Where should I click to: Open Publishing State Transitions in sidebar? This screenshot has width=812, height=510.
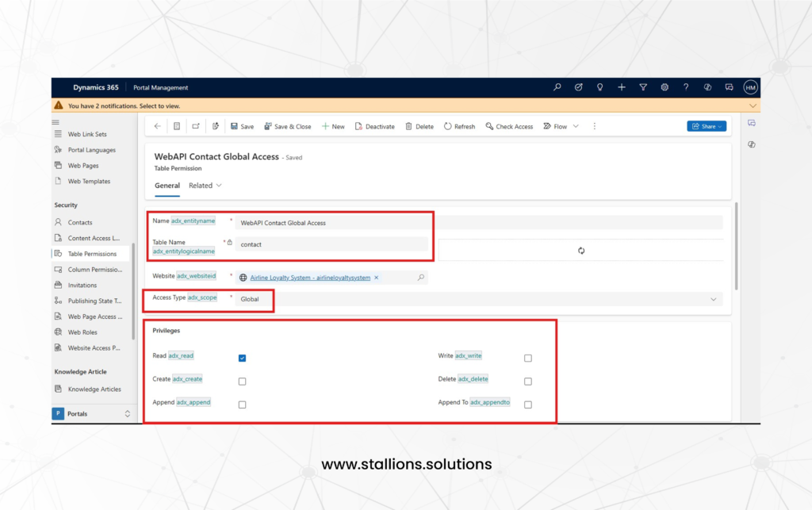pyautogui.click(x=95, y=301)
